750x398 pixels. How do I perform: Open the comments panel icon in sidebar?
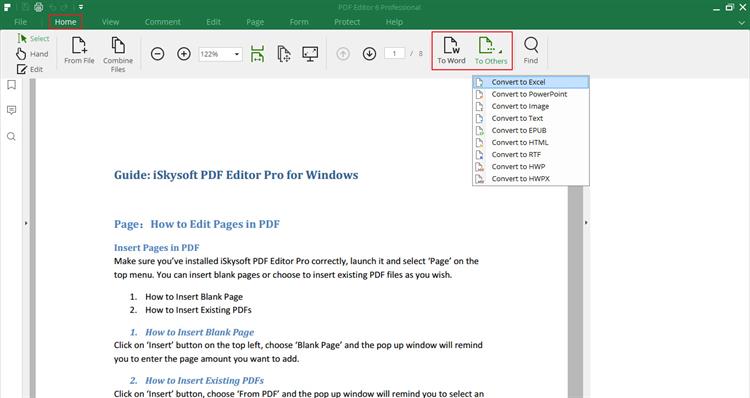click(11, 111)
